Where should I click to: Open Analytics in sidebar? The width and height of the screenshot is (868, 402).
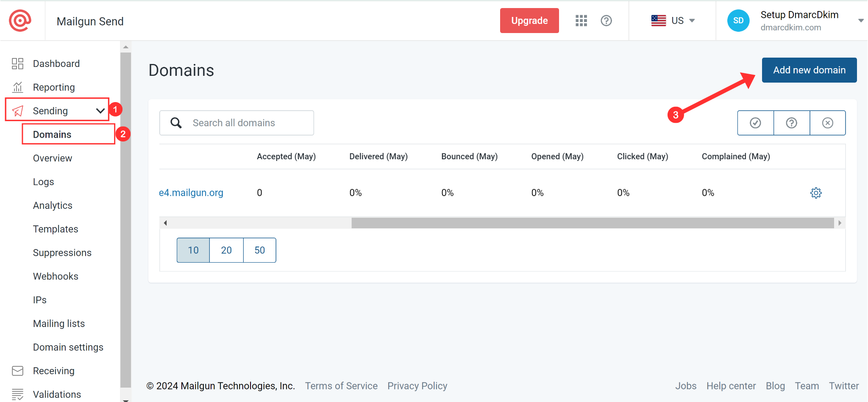point(53,205)
